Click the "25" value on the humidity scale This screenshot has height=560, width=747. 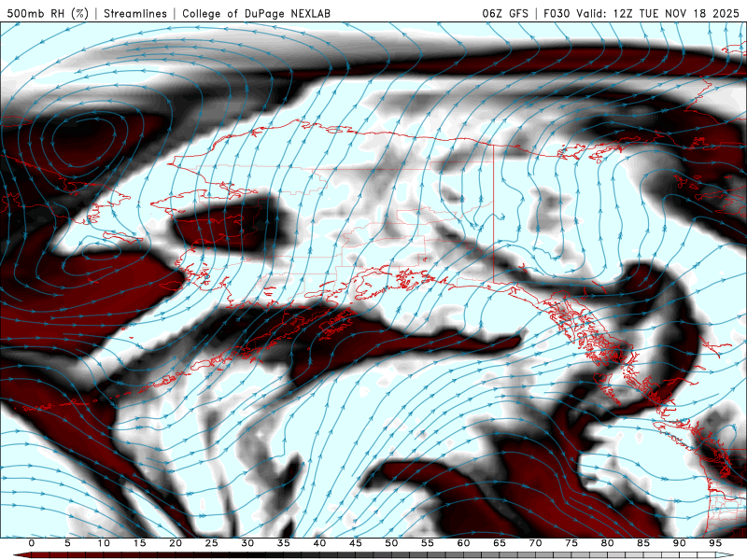tap(212, 543)
